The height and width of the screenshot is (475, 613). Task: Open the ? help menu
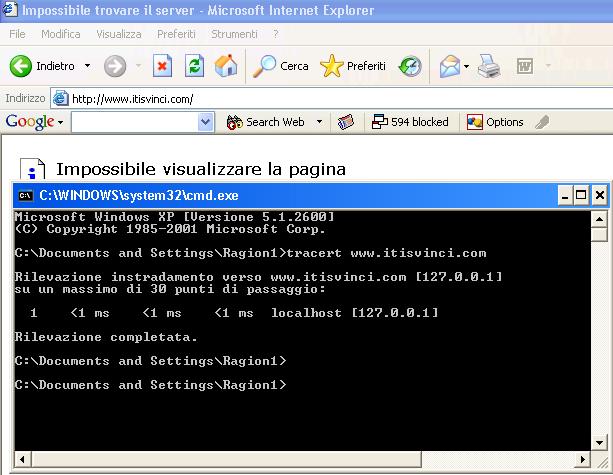coord(276,34)
